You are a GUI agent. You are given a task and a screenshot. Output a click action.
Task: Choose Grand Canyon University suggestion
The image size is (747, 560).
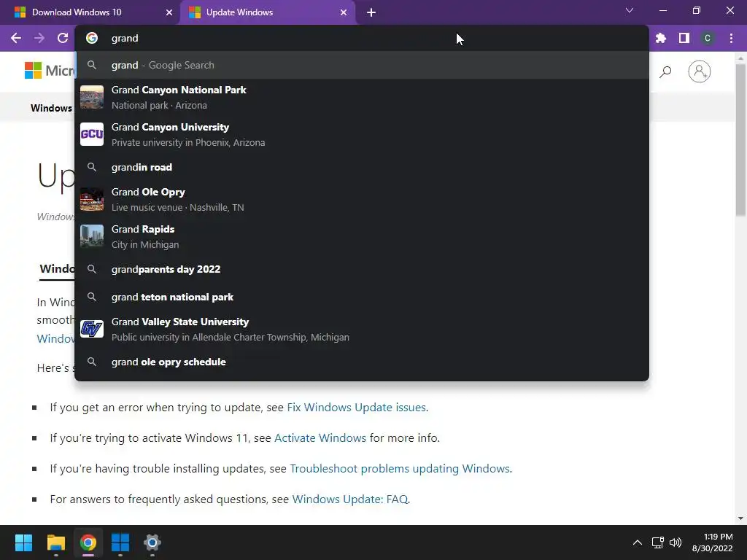point(362,134)
